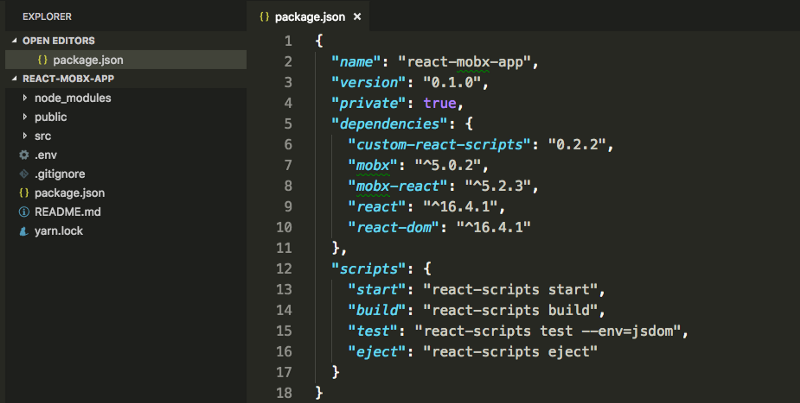The image size is (800, 403).
Task: Collapse the OPEN EDITORS section
Action: coord(15,40)
